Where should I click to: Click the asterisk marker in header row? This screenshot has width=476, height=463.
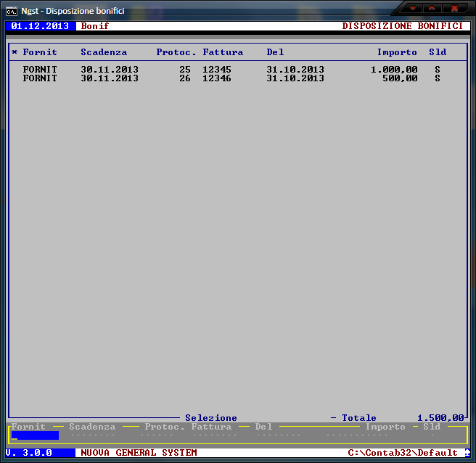coord(15,52)
